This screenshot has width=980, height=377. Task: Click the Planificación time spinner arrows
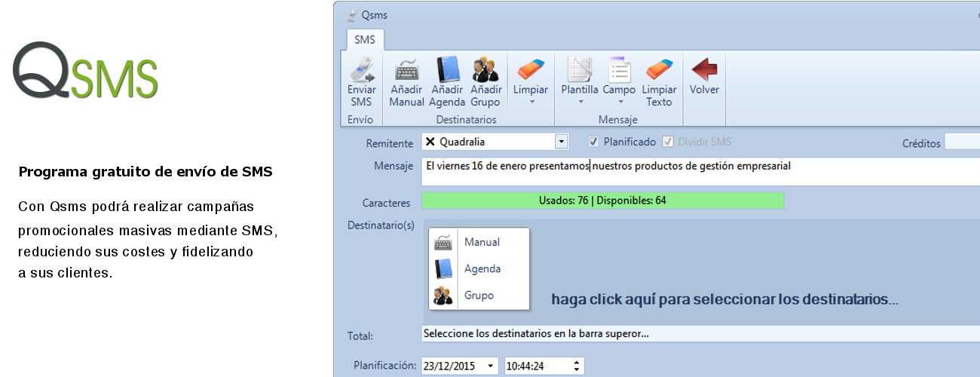click(577, 366)
